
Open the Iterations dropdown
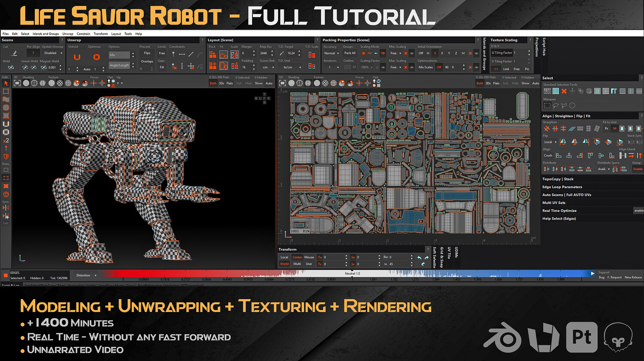point(331,67)
